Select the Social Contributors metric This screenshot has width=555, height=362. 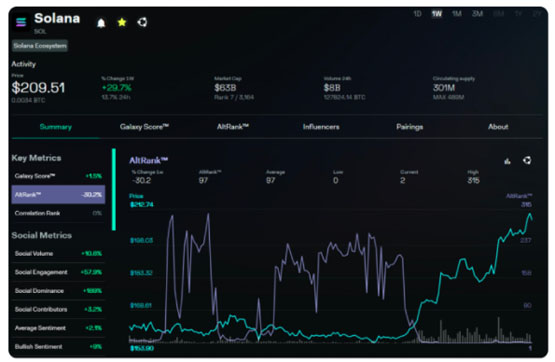pyautogui.click(x=58, y=309)
